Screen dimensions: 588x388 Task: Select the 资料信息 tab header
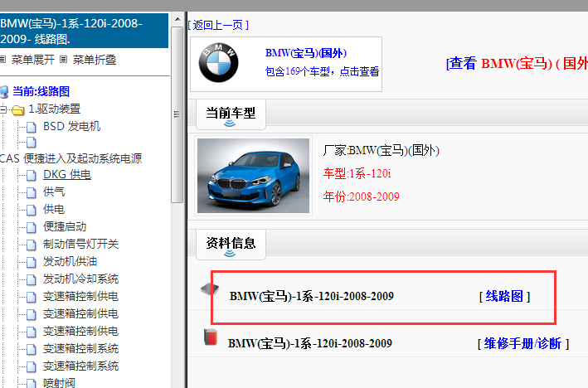(231, 243)
